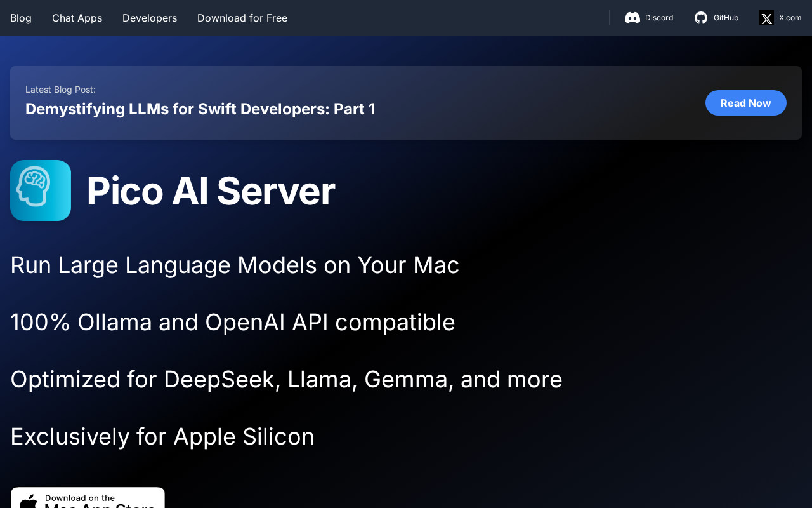Click the Ollama and OpenAI API compatible line

click(233, 322)
